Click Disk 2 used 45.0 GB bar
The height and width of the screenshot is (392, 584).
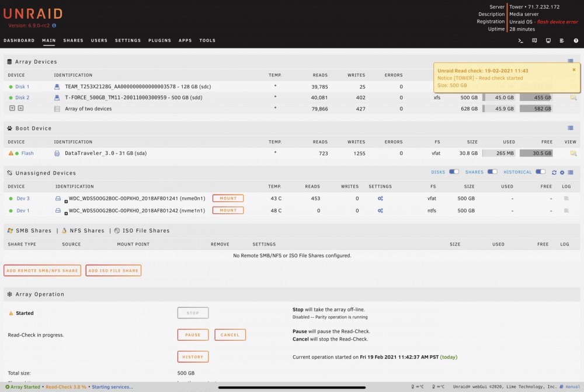pyautogui.click(x=499, y=98)
